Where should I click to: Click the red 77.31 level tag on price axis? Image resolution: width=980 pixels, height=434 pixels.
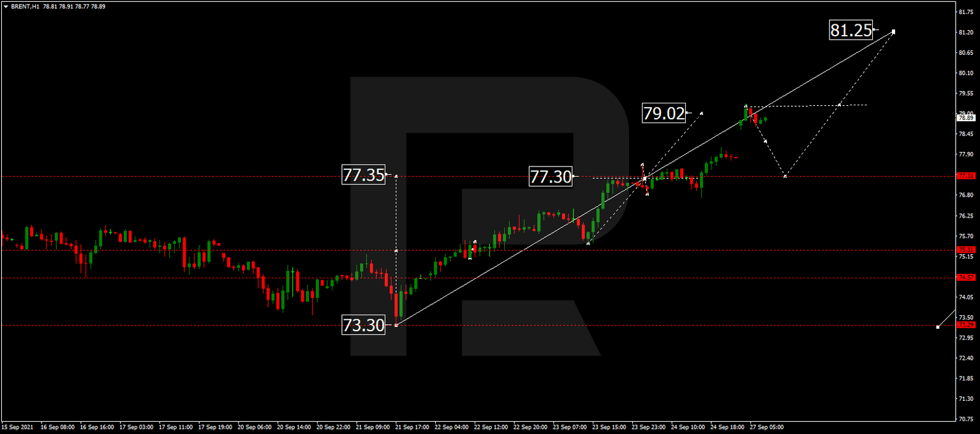click(x=965, y=176)
